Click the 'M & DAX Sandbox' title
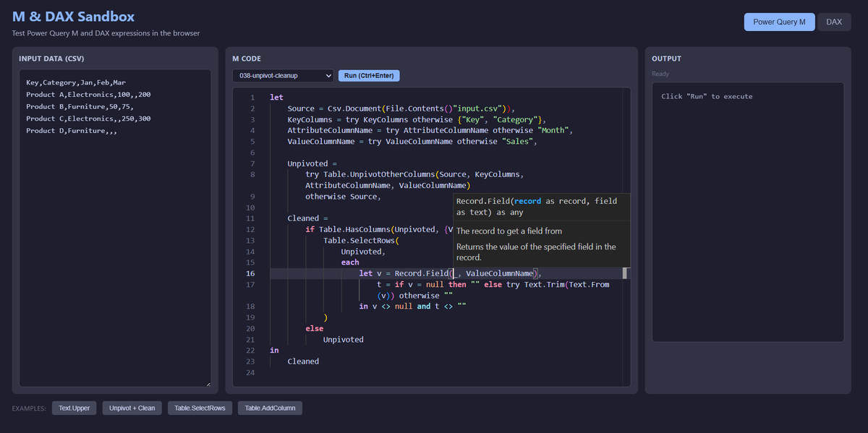This screenshot has width=868, height=433. coord(73,17)
